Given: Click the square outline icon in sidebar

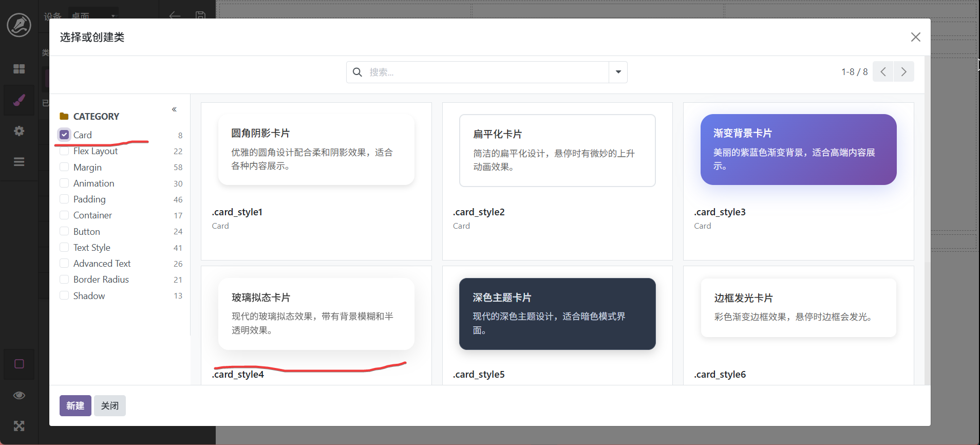Looking at the screenshot, I should pyautogui.click(x=19, y=364).
